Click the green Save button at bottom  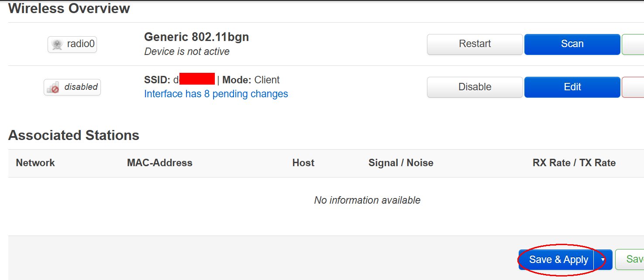630,260
